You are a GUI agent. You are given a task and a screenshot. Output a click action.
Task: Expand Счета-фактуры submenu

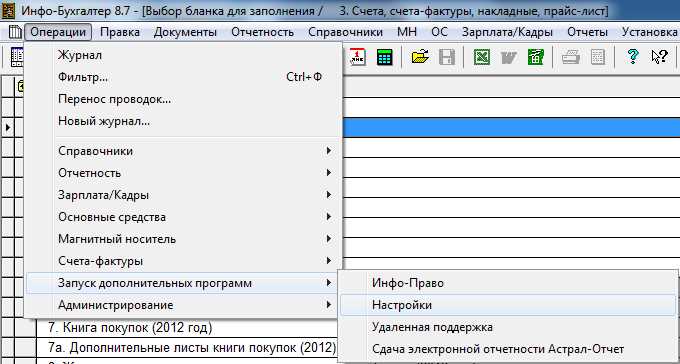pos(184,261)
